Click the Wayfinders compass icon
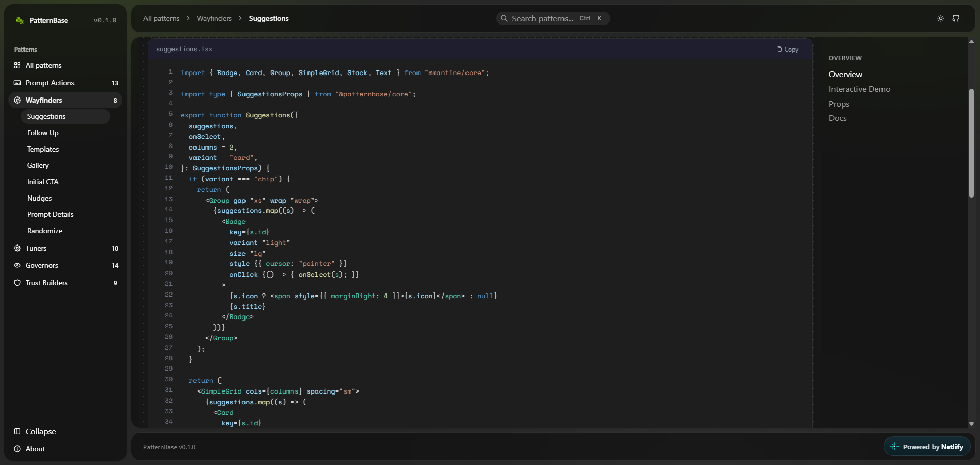Screen dimensions: 980x465 (x=17, y=100)
